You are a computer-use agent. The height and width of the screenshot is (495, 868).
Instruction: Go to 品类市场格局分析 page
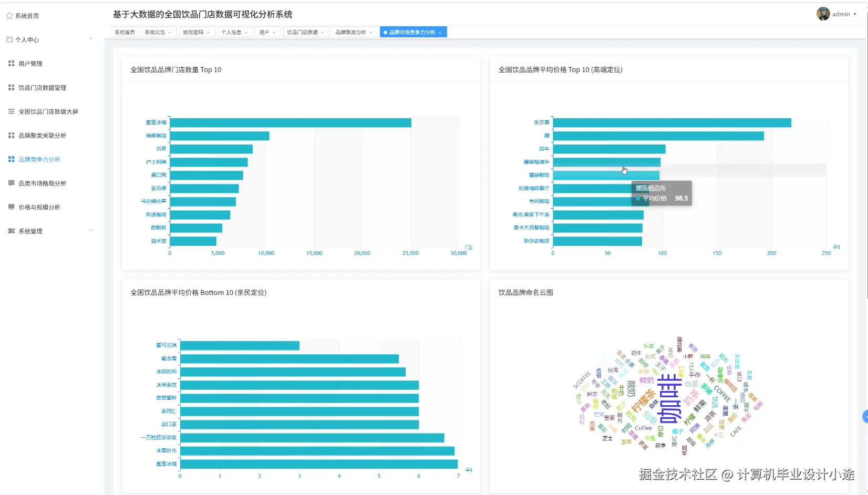[43, 183]
